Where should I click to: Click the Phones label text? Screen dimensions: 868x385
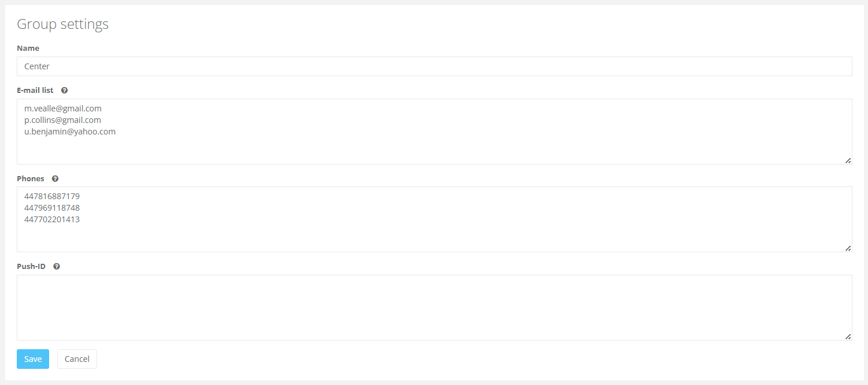(31, 179)
